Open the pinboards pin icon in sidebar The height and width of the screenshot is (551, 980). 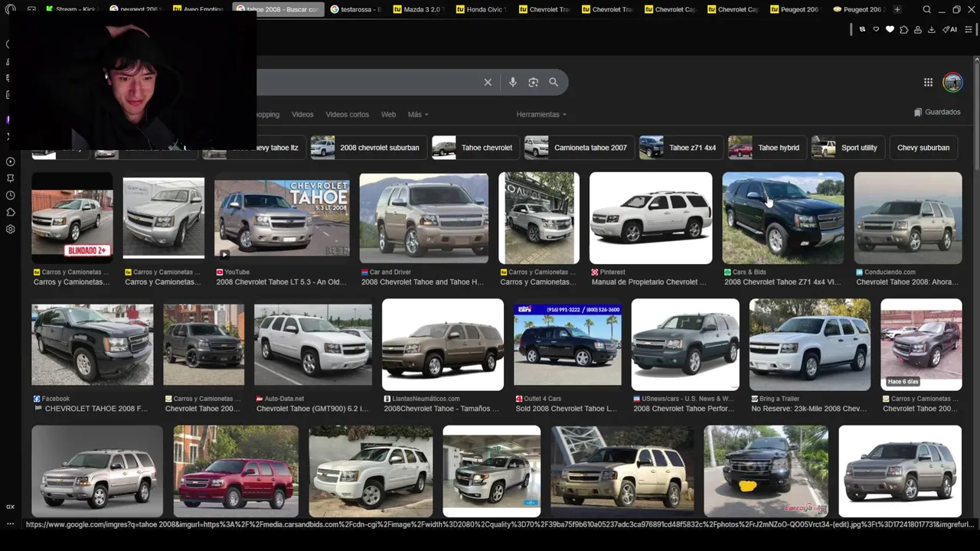[x=11, y=178]
